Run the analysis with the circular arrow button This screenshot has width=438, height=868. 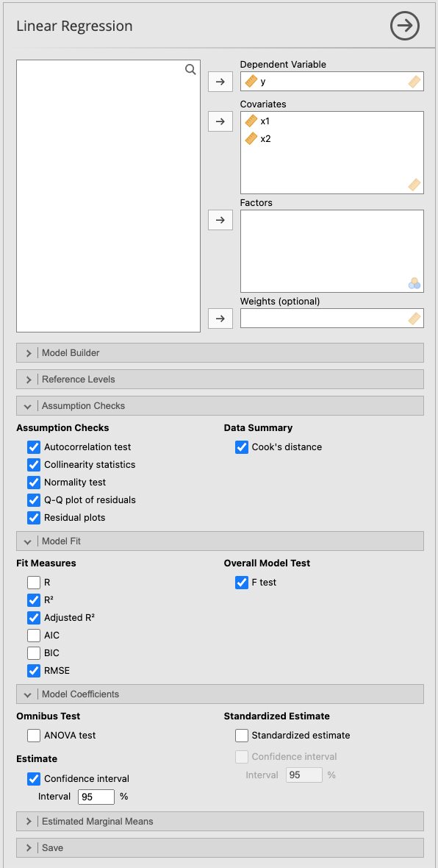(x=404, y=25)
